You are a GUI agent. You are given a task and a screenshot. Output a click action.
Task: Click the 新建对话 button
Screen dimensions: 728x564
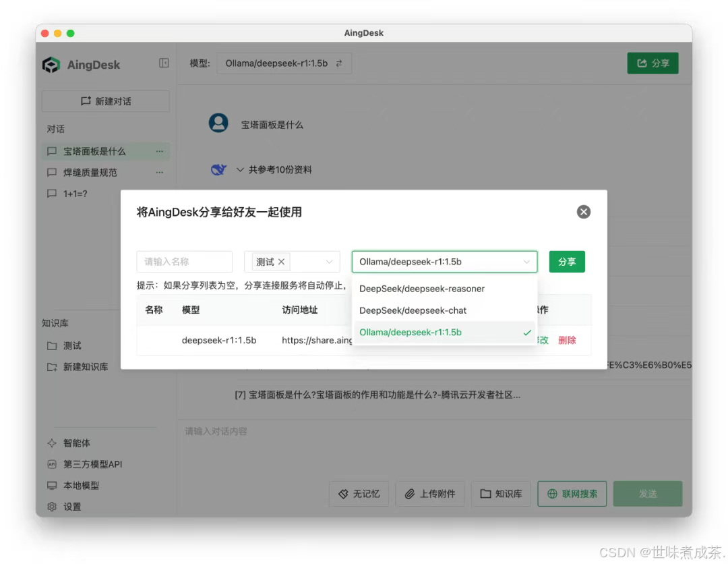[106, 101]
